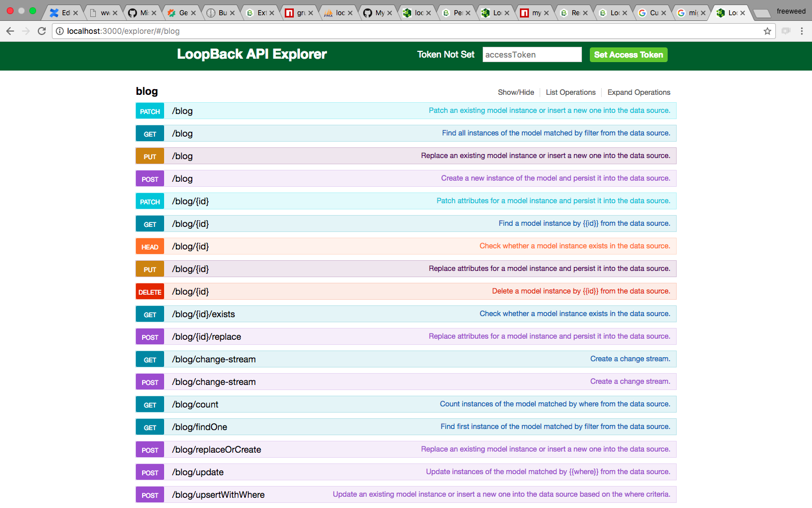
Task: Close the 'Ed' tab
Action: (x=76, y=13)
